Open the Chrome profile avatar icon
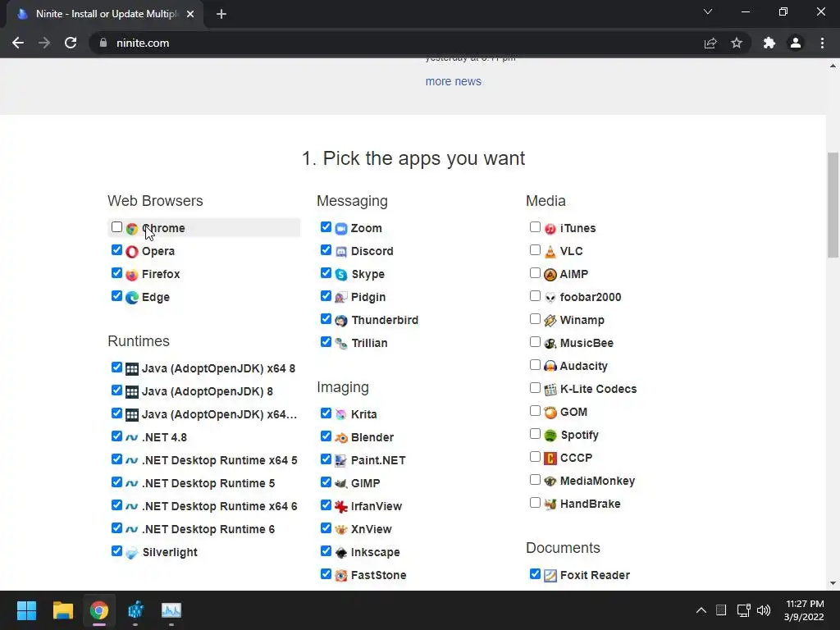This screenshot has height=630, width=840. pyautogui.click(x=796, y=43)
